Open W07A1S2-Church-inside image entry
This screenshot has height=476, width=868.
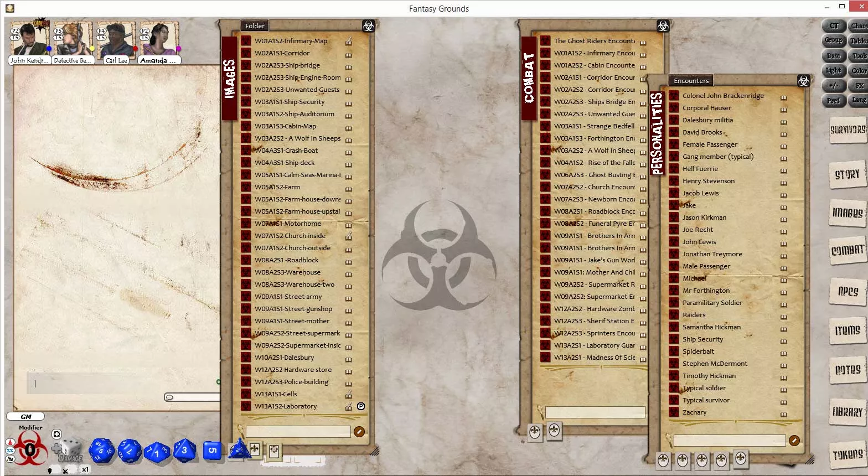point(290,236)
